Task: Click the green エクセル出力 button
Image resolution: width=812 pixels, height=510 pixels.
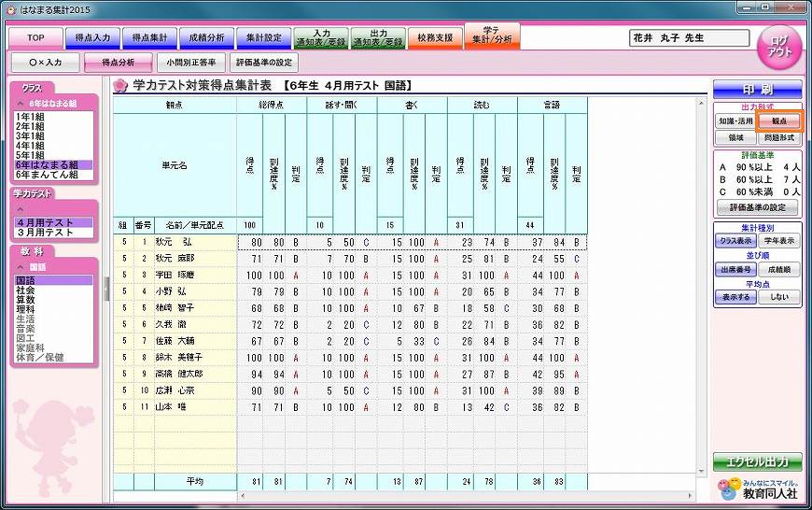Action: tap(757, 461)
